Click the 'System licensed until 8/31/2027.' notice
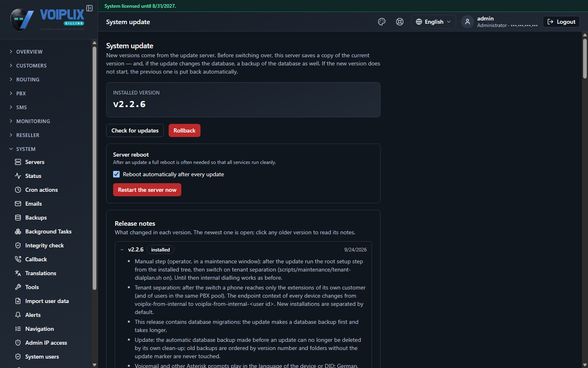This screenshot has height=368, width=588. coord(140,6)
